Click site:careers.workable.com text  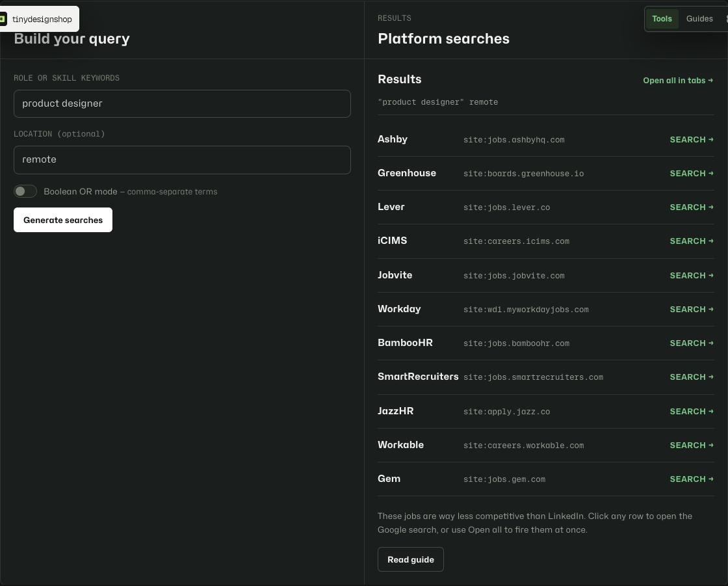coord(524,446)
